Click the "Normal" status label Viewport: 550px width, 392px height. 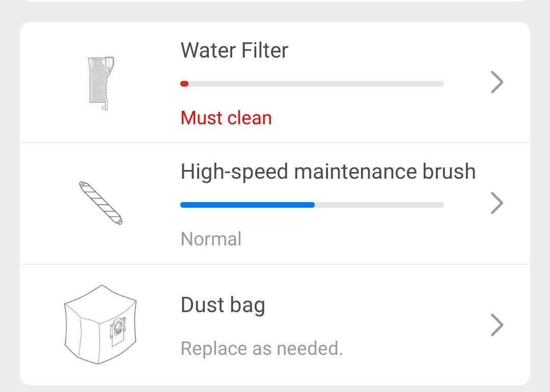(x=211, y=239)
